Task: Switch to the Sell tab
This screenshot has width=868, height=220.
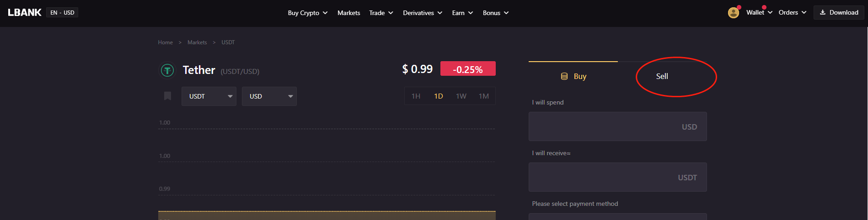Action: pos(662,76)
